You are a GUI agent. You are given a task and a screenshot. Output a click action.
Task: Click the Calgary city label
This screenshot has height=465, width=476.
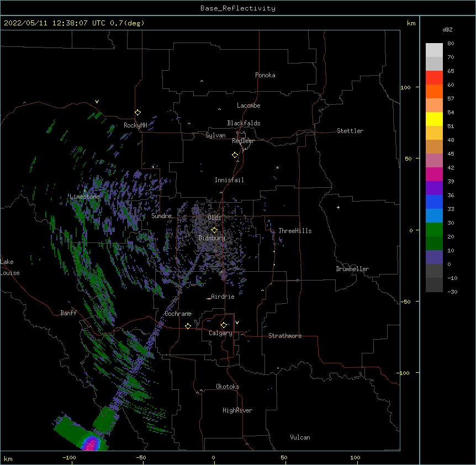click(221, 333)
